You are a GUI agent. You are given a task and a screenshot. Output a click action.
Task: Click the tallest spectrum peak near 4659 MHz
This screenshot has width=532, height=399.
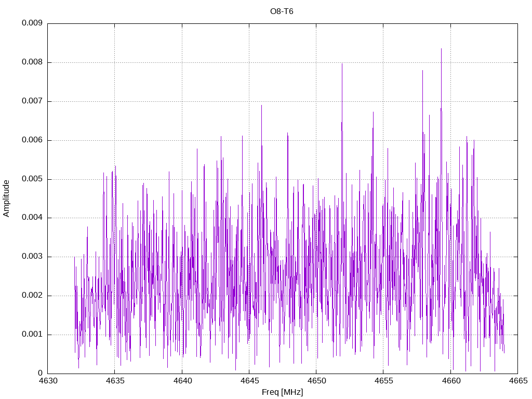pyautogui.click(x=441, y=49)
